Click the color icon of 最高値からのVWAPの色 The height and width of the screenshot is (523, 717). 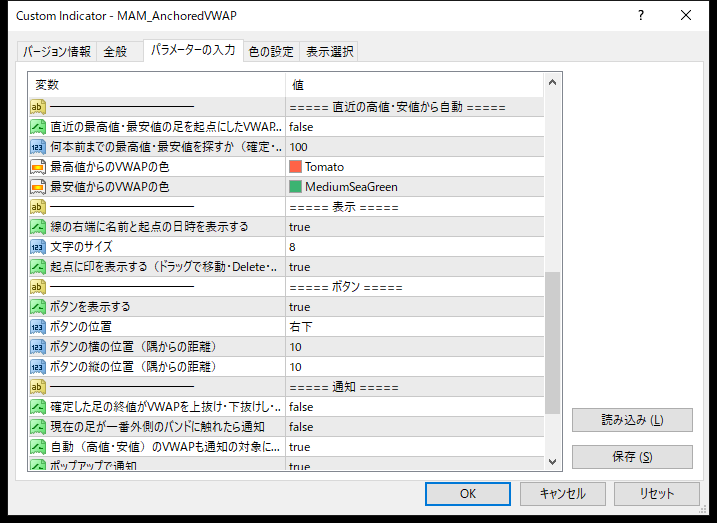(x=38, y=167)
